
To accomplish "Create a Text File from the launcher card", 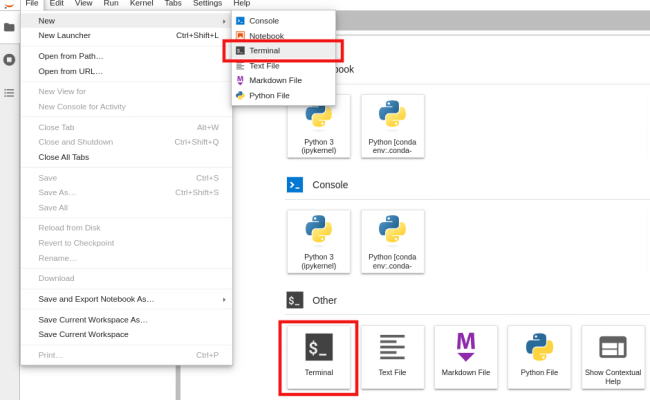I will [392, 357].
